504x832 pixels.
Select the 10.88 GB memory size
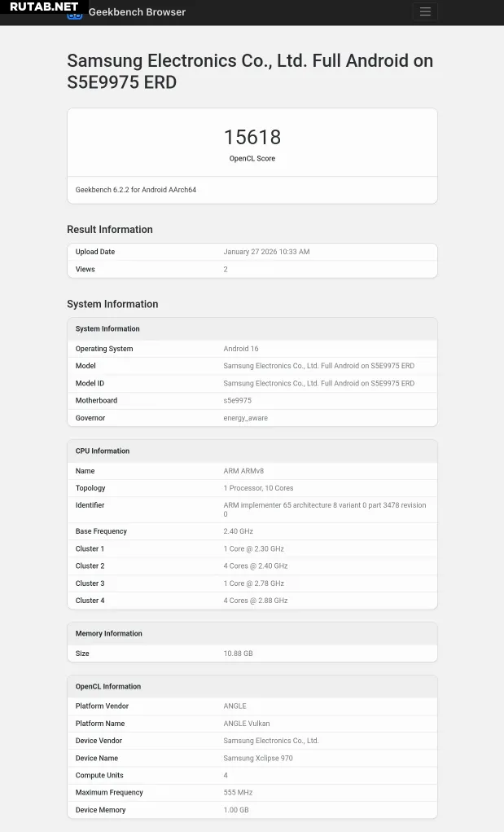pos(239,654)
